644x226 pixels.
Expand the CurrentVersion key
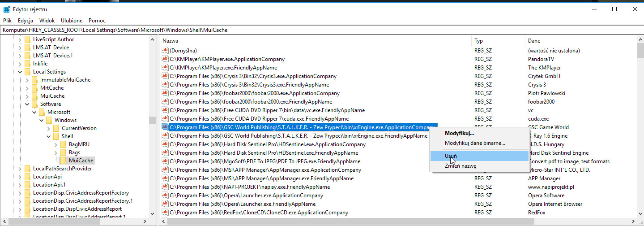[x=49, y=128]
